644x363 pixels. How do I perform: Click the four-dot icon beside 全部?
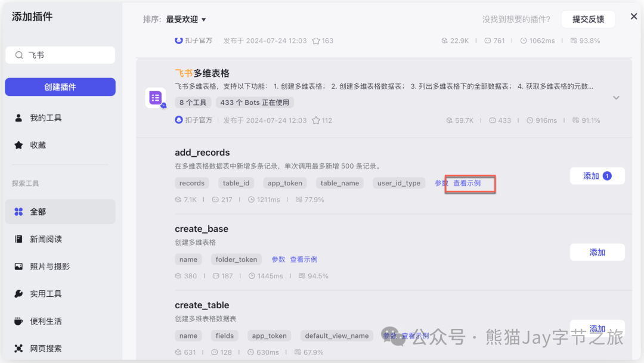click(18, 212)
